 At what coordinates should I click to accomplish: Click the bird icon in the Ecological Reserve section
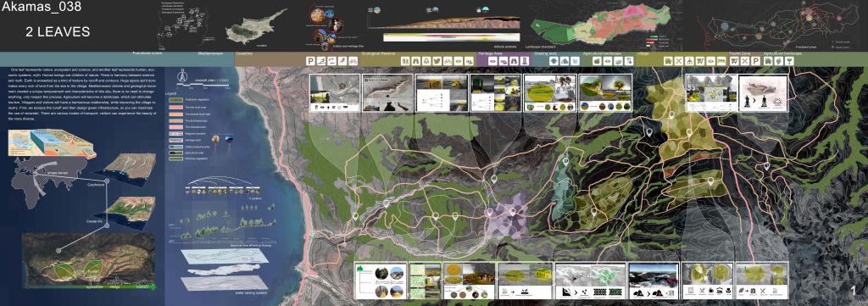pos(437,61)
